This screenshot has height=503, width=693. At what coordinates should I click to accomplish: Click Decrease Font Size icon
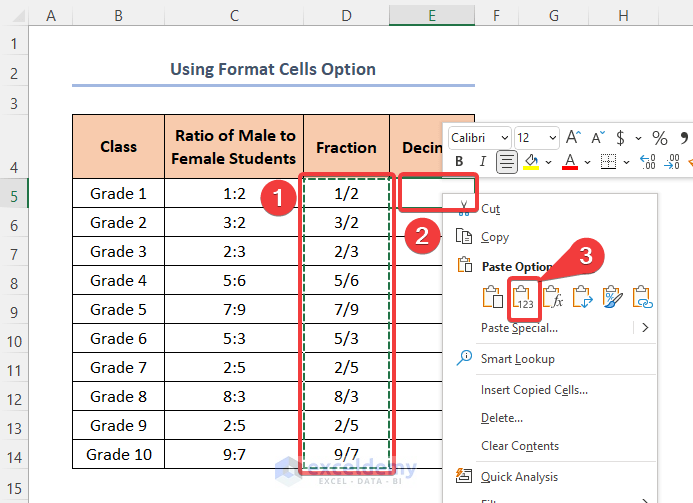pos(599,137)
